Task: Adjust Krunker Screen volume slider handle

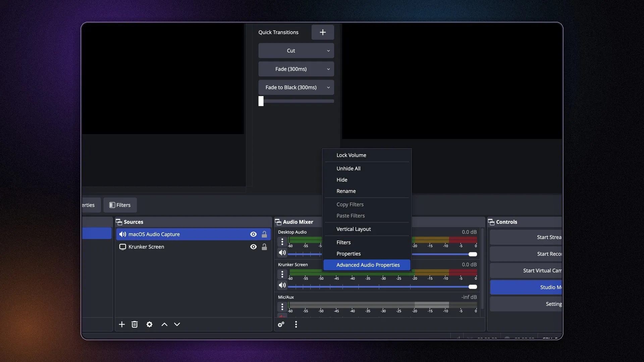Action: pos(473,287)
